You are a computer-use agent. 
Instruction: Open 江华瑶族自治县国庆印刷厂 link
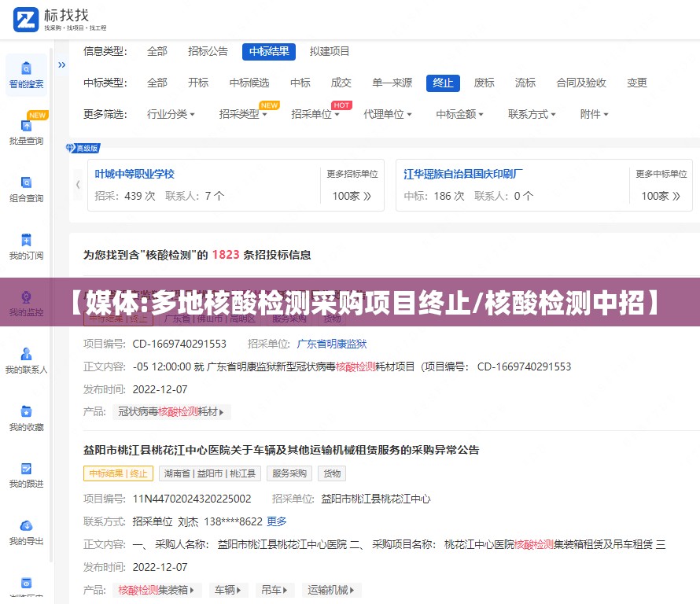click(x=463, y=174)
